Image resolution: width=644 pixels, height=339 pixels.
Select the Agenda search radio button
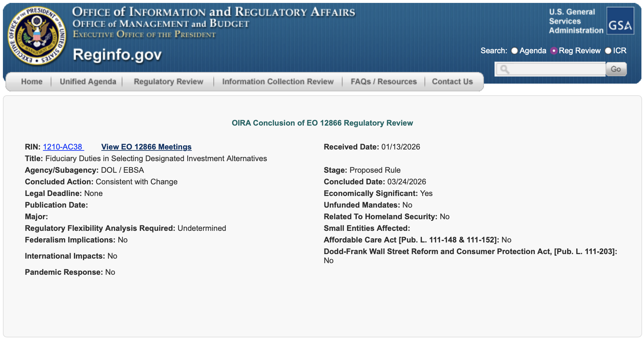(515, 51)
